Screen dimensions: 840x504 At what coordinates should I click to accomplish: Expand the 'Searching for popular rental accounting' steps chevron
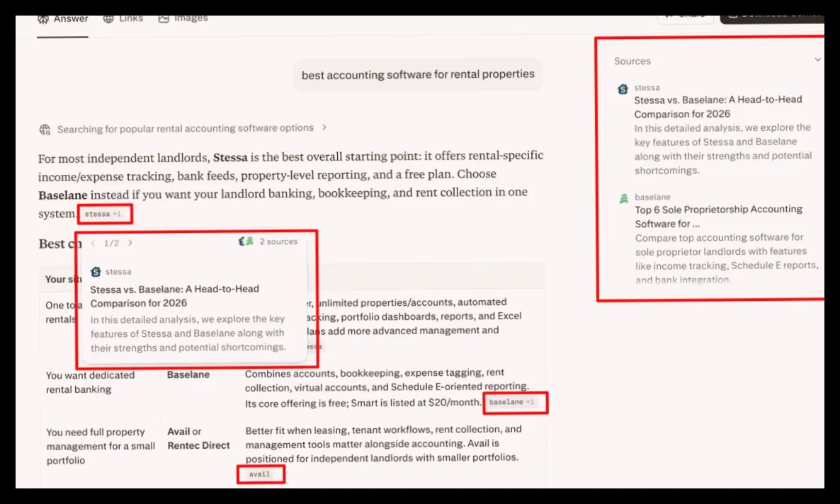pyautogui.click(x=324, y=127)
